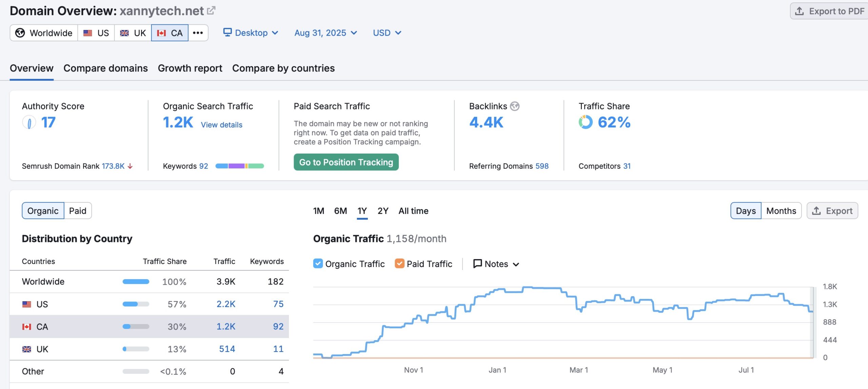Viewport: 868px width, 389px height.
Task: Set chart granularity to Months
Action: [781, 211]
